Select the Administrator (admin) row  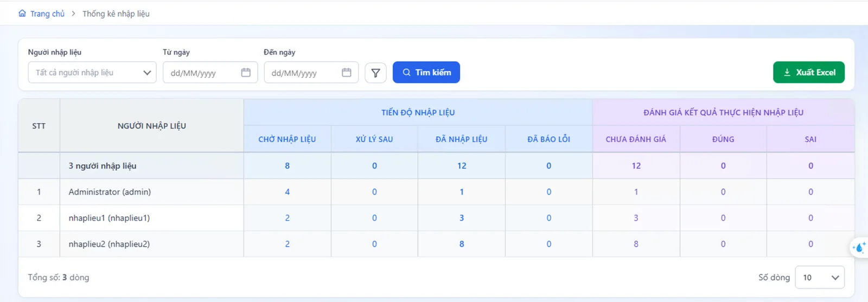coord(436,192)
